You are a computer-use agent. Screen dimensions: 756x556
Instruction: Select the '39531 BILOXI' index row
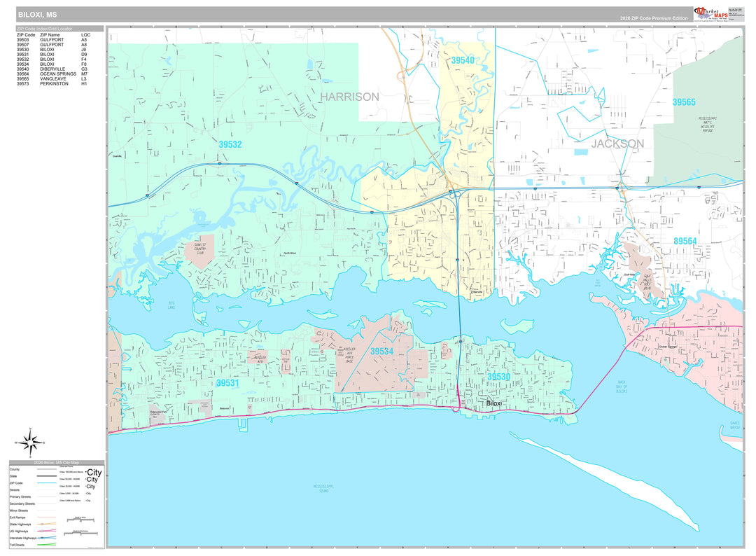pyautogui.click(x=52, y=55)
